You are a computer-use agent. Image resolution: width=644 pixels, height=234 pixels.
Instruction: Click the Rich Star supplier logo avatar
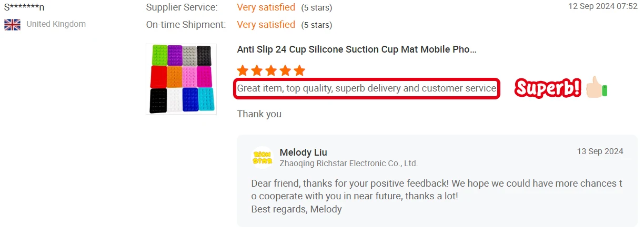(x=263, y=157)
